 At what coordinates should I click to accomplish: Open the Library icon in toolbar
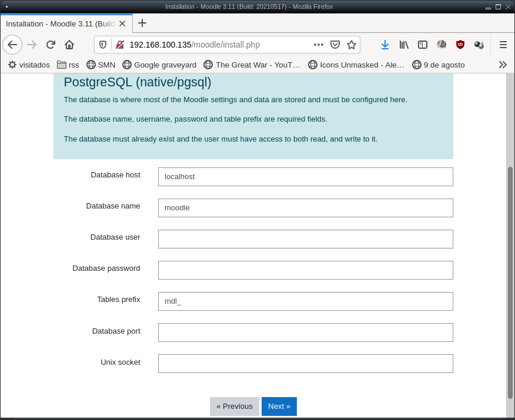coord(404,45)
